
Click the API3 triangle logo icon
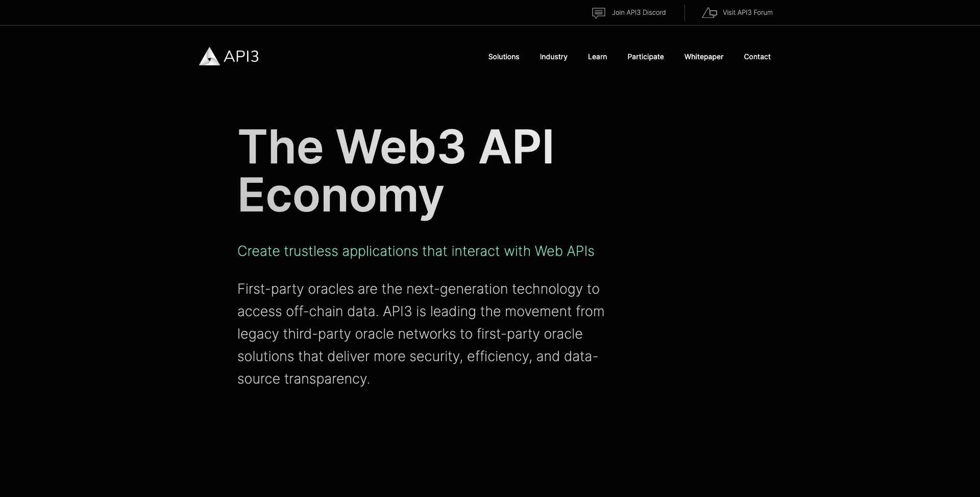point(209,56)
